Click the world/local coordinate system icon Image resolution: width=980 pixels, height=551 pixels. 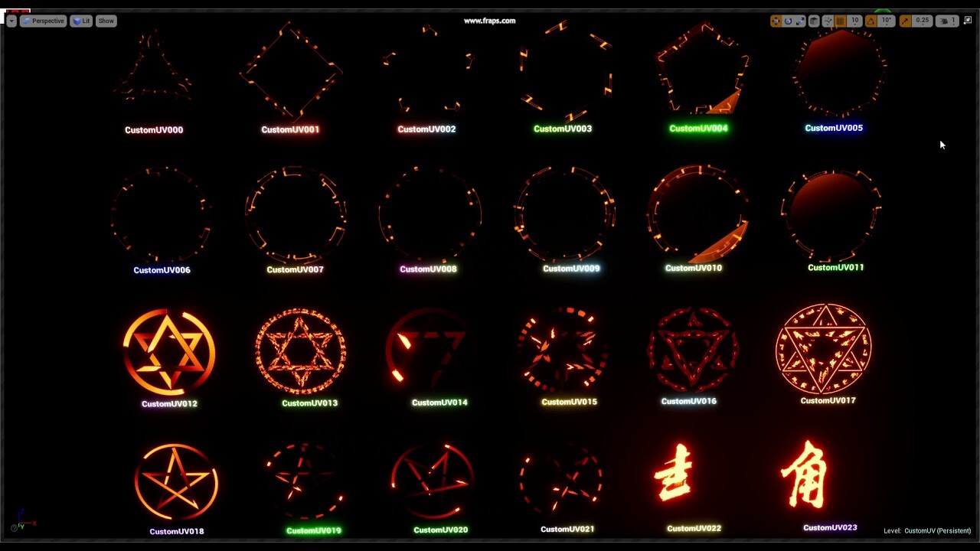813,21
